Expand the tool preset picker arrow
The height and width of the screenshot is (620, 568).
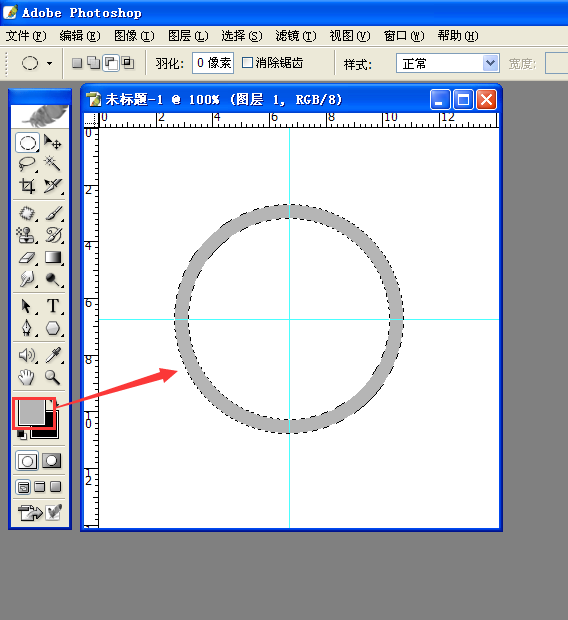pos(49,63)
